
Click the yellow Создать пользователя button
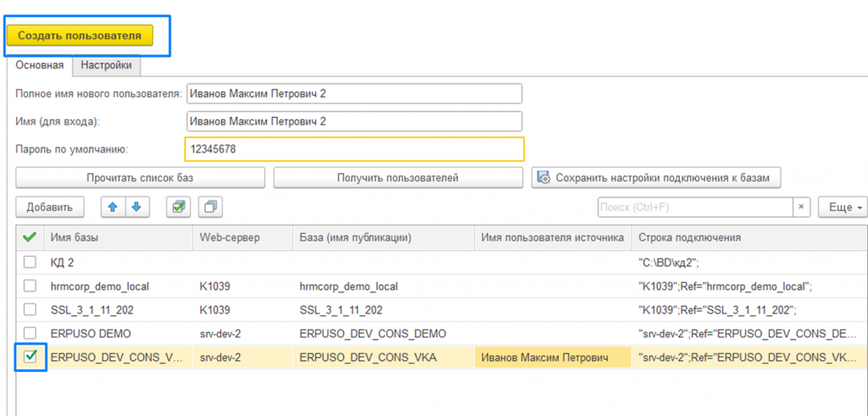(79, 36)
